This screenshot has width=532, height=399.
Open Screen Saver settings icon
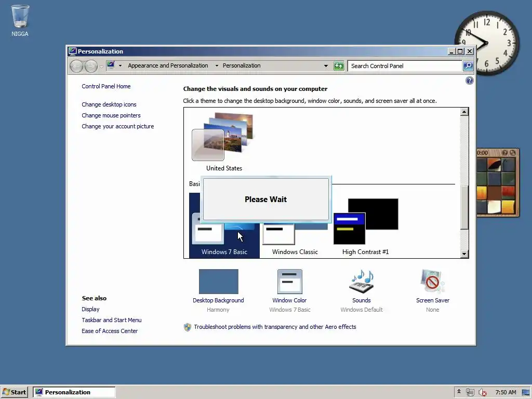432,282
